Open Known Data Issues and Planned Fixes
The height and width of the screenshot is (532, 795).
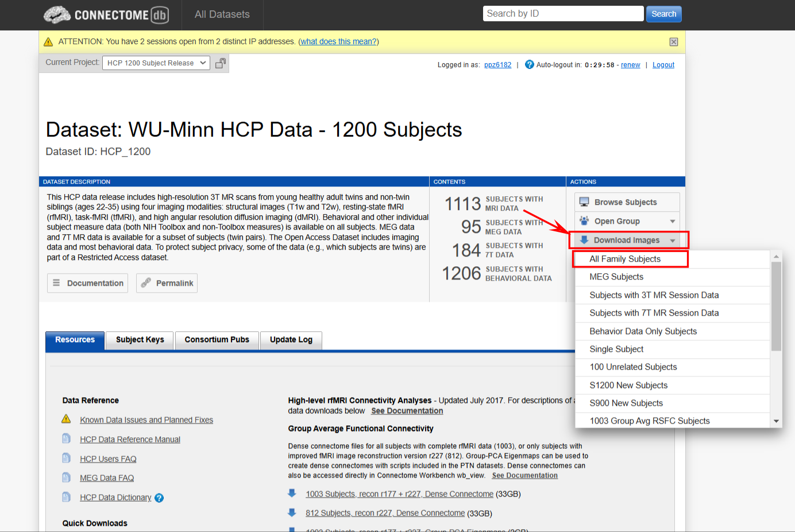(x=146, y=420)
